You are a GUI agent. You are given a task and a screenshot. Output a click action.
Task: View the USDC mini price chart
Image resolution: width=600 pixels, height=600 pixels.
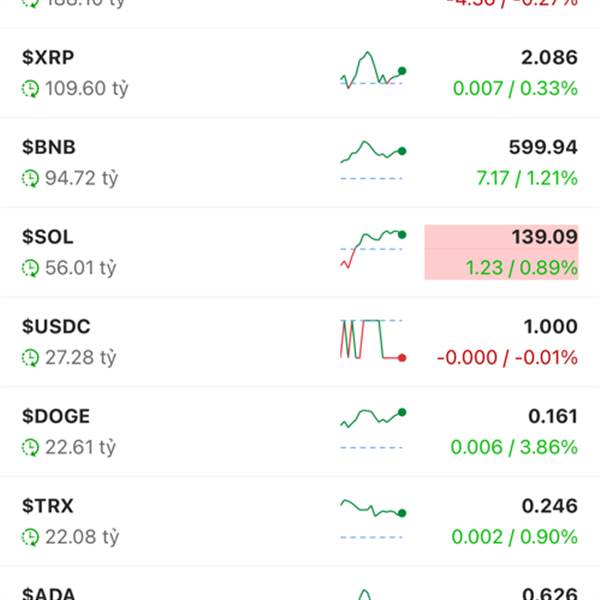(373, 339)
